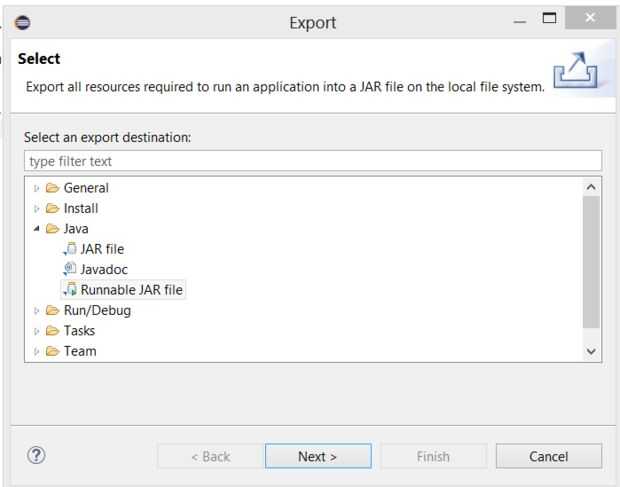Click the JAR file icon
This screenshot has width=620, height=487.
68,249
